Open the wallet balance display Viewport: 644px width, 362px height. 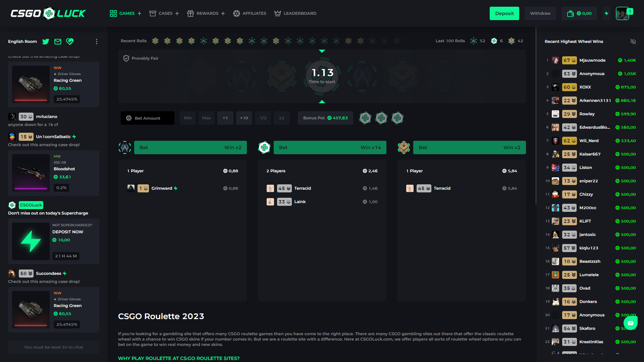pos(579,13)
